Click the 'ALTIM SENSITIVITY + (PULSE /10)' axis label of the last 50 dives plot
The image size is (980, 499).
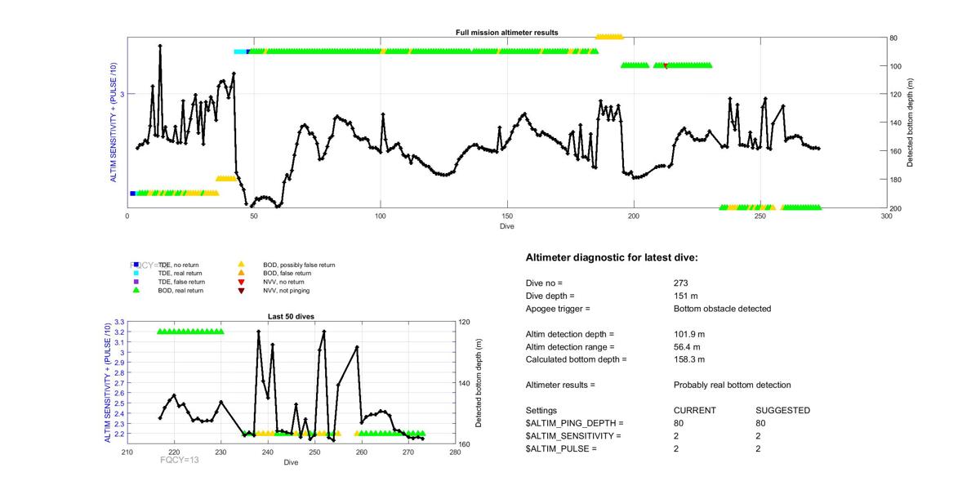click(107, 382)
